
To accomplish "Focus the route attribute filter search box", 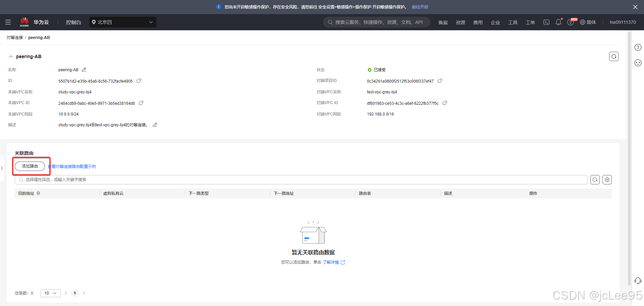I will point(301,180).
